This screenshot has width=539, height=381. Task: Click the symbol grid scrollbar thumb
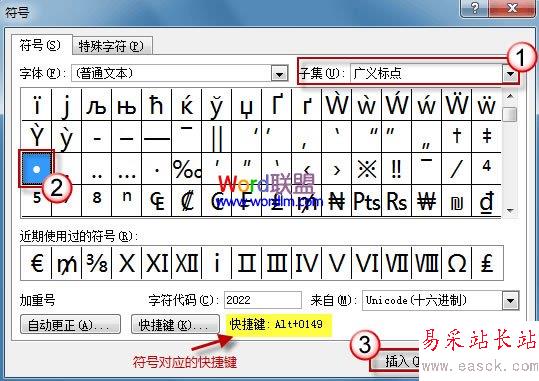click(510, 115)
